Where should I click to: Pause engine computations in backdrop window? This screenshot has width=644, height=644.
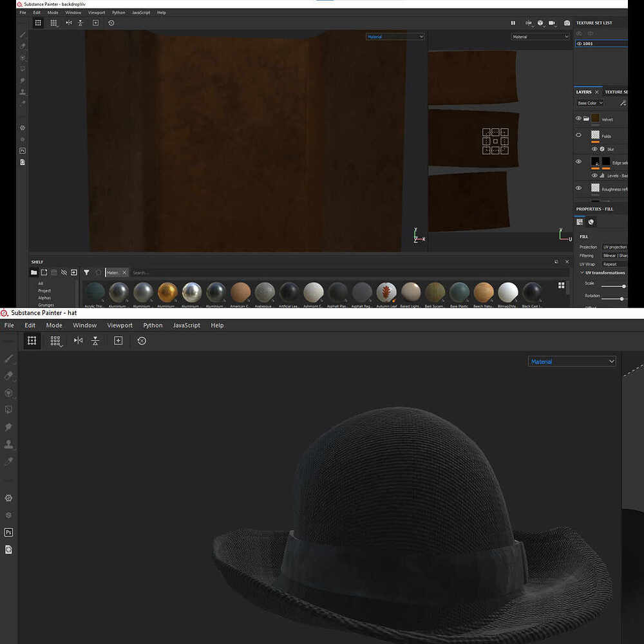pyautogui.click(x=513, y=23)
